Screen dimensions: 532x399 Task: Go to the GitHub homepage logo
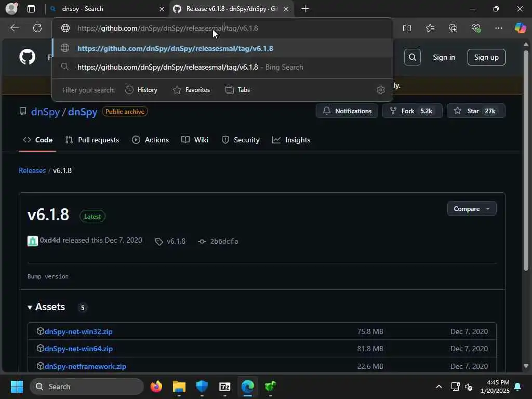coord(27,57)
